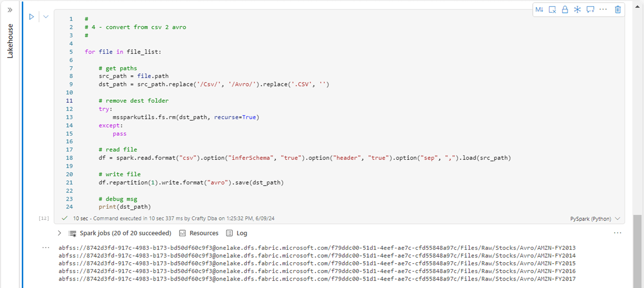
Task: Open Spark jobs more options ellipsis
Action: [617, 233]
